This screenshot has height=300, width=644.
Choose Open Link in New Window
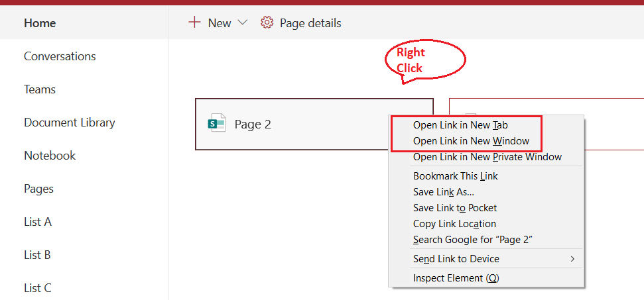click(x=486, y=141)
